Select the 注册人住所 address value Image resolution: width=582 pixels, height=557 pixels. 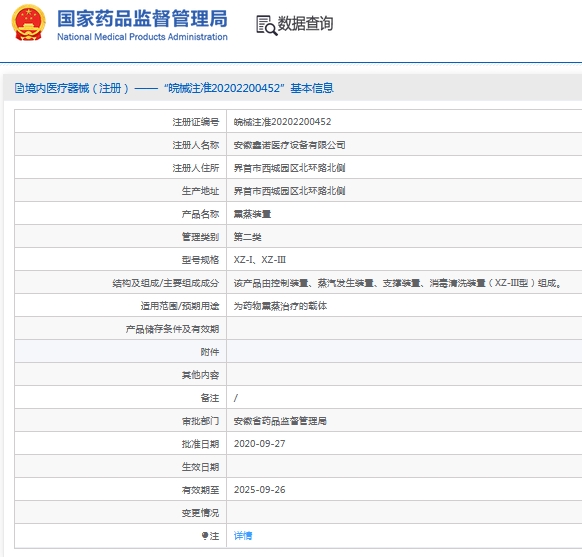coord(289,168)
